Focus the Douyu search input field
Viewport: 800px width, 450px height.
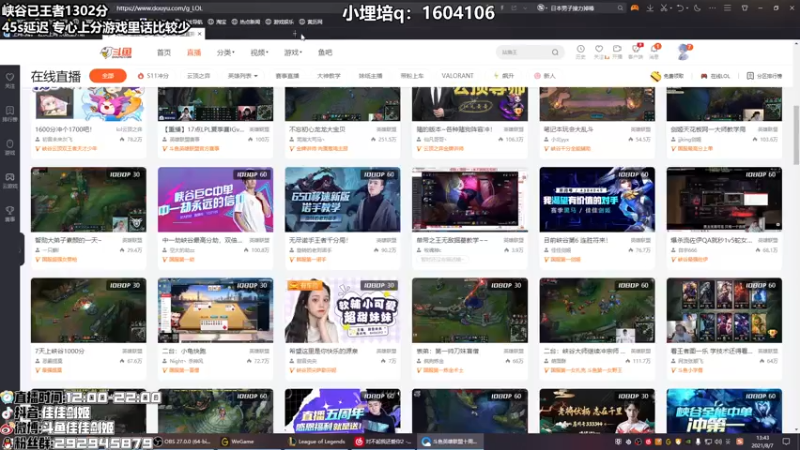click(x=523, y=52)
